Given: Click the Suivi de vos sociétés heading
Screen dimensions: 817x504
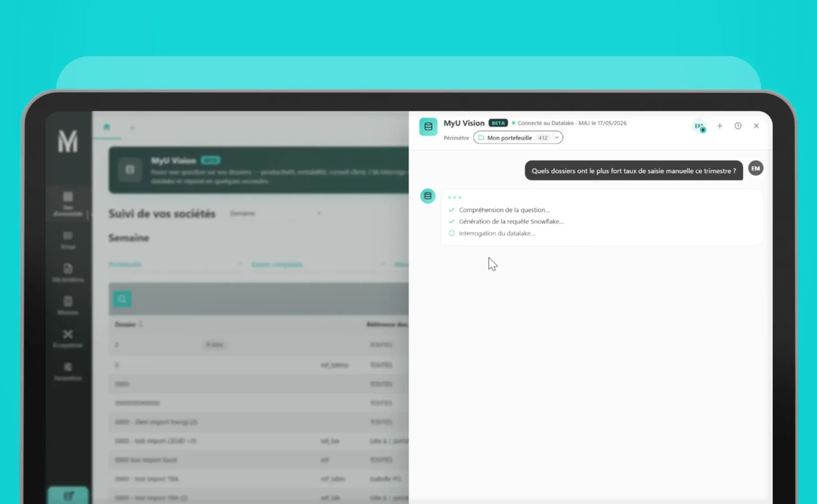Looking at the screenshot, I should (162, 214).
